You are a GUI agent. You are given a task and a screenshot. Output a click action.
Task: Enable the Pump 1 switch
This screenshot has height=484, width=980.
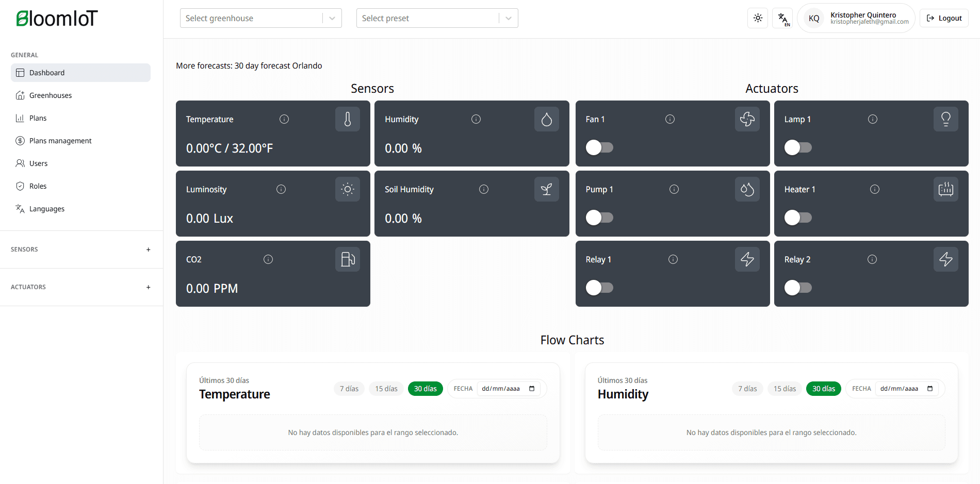pos(599,218)
